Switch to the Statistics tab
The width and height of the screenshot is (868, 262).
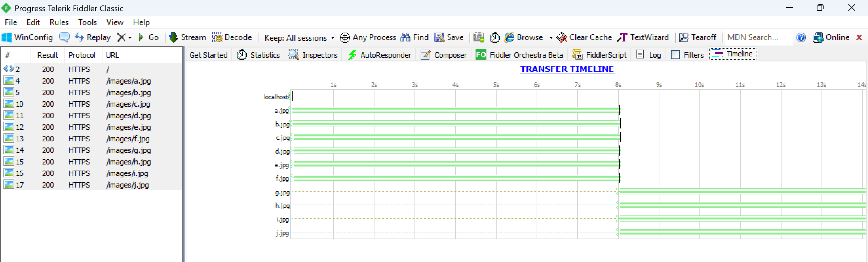click(x=258, y=55)
